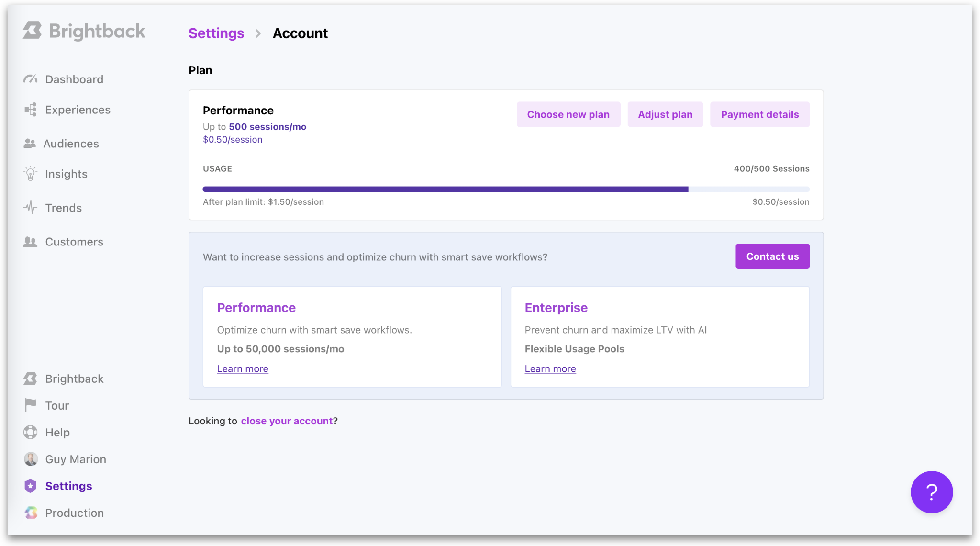Image resolution: width=980 pixels, height=546 pixels.
Task: Click the Tour flag icon
Action: pyautogui.click(x=31, y=405)
